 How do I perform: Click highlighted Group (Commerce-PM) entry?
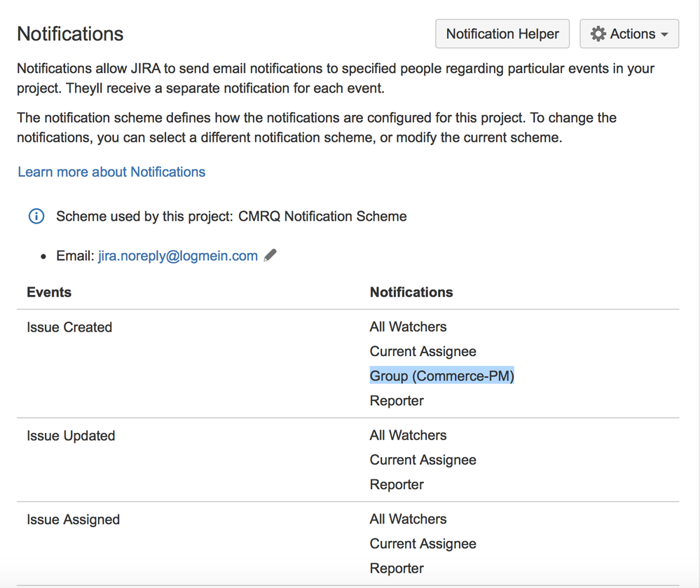click(442, 376)
